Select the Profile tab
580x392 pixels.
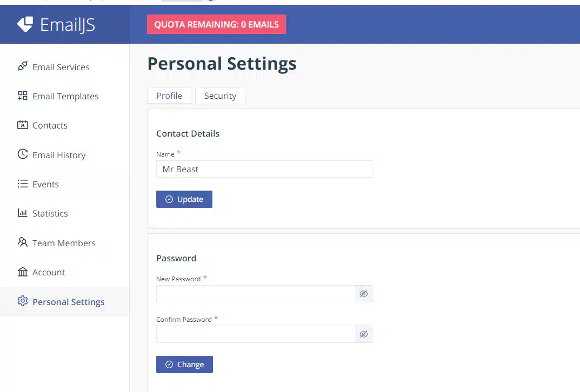click(169, 96)
